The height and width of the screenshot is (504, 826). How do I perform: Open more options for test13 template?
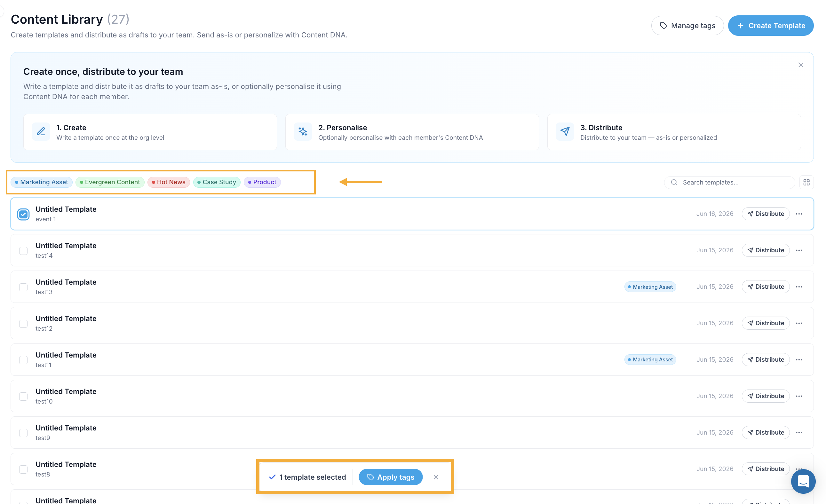pyautogui.click(x=799, y=287)
